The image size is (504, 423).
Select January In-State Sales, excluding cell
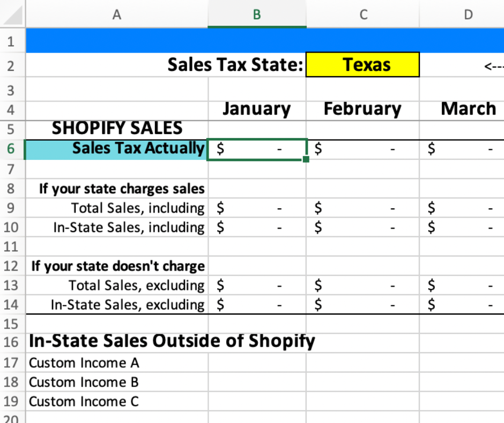(256, 305)
